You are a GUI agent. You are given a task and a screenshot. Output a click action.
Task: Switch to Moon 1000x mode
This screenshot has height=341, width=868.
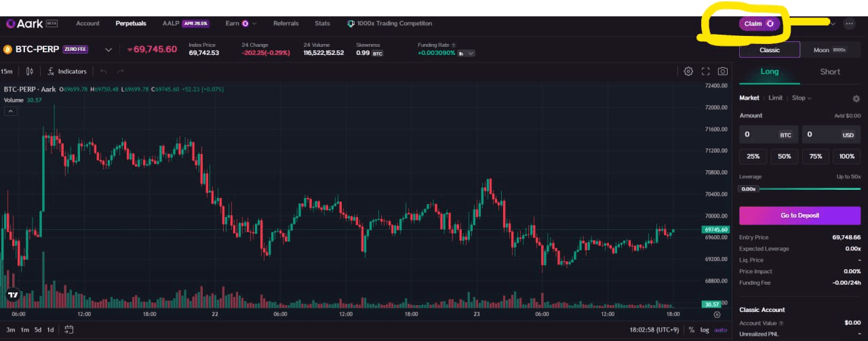click(830, 49)
